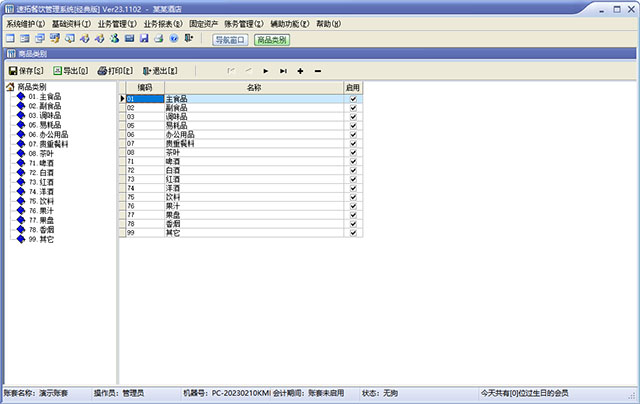Image resolution: width=640 pixels, height=404 pixels.
Task: Click the 导出 export button
Action: [x=70, y=71]
